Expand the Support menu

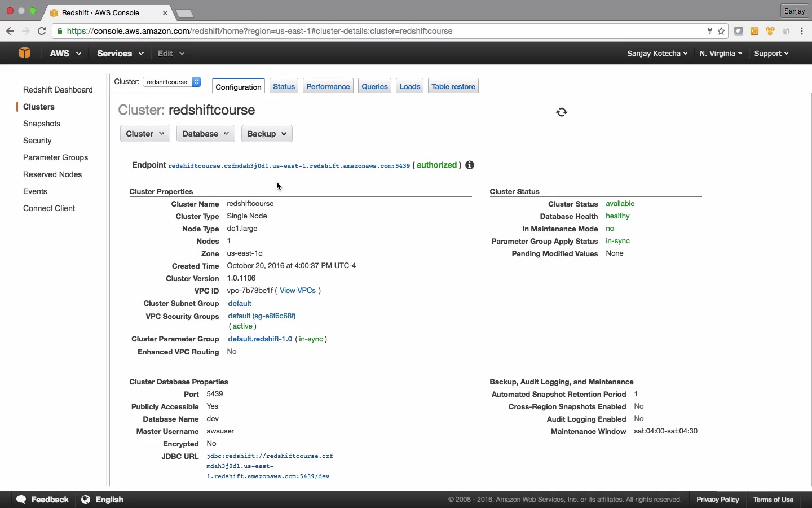point(771,54)
